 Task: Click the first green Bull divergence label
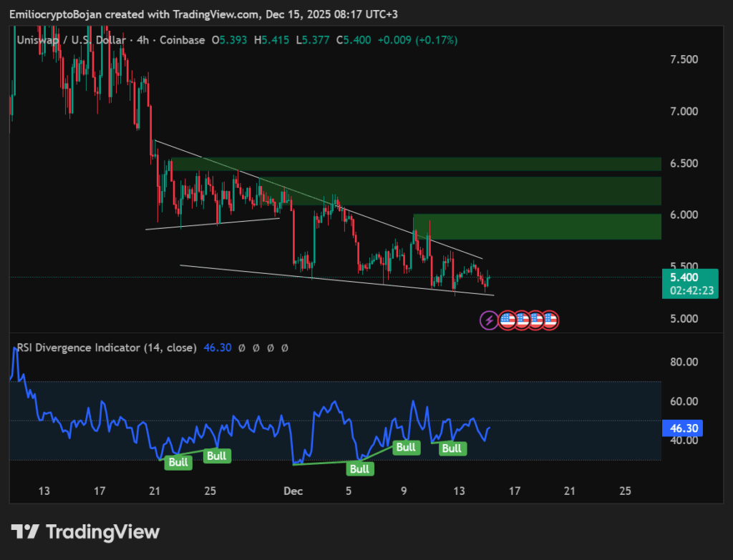pyautogui.click(x=178, y=463)
